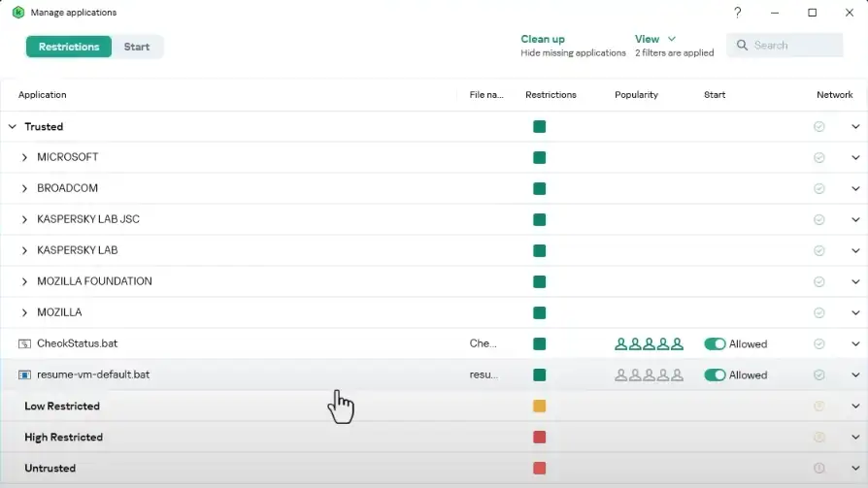This screenshot has width=868, height=488.
Task: Click Clean up to hide missing applications
Action: click(543, 39)
